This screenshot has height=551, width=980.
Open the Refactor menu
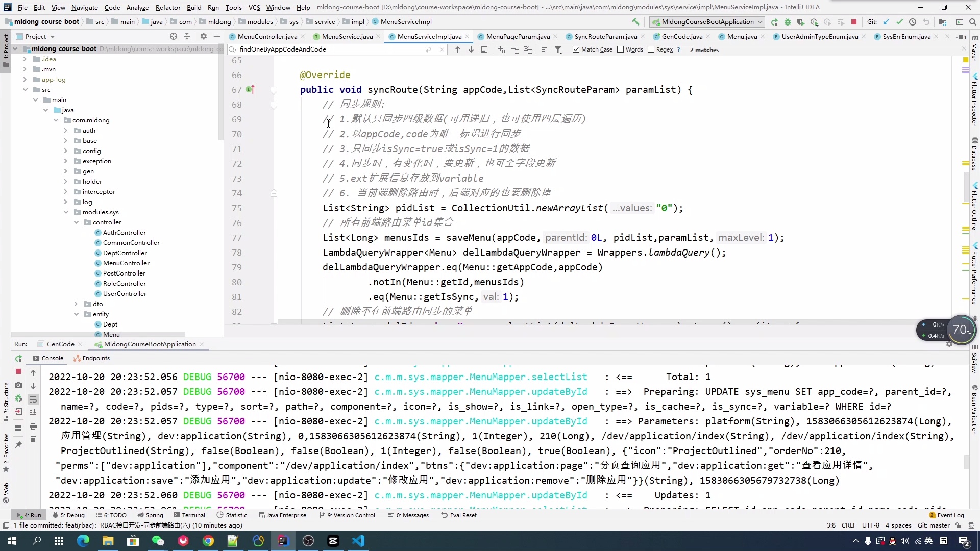point(168,7)
